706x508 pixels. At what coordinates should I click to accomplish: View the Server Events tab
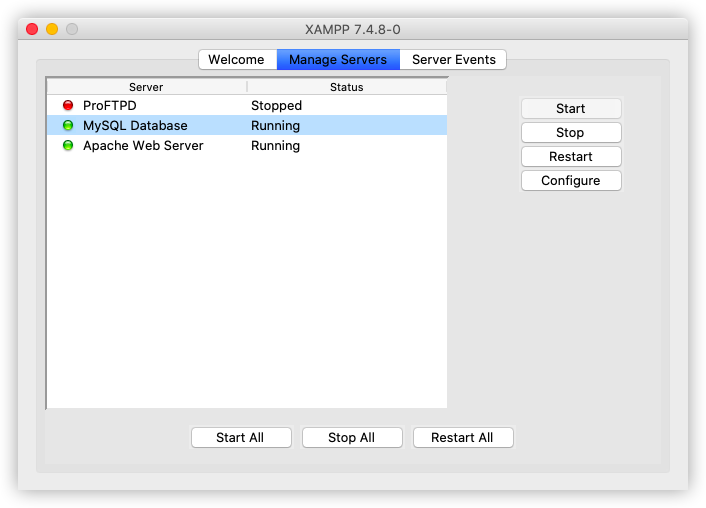[453, 59]
